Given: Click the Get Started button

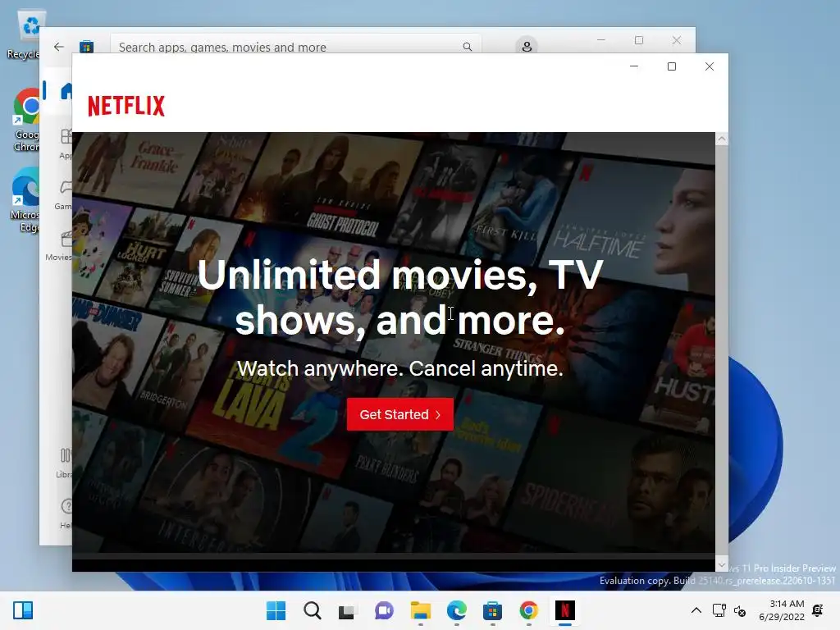Looking at the screenshot, I should (399, 414).
